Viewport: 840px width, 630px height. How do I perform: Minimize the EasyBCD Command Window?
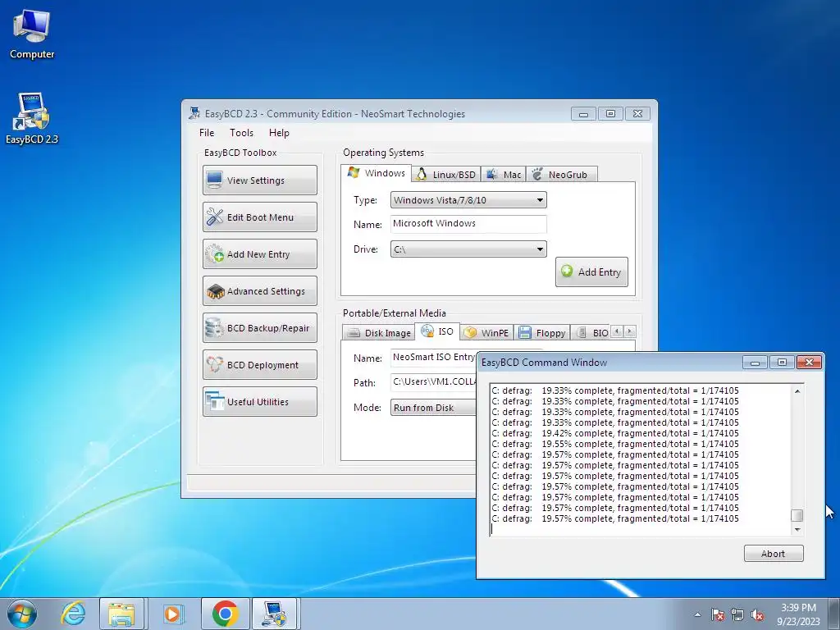pyautogui.click(x=755, y=363)
